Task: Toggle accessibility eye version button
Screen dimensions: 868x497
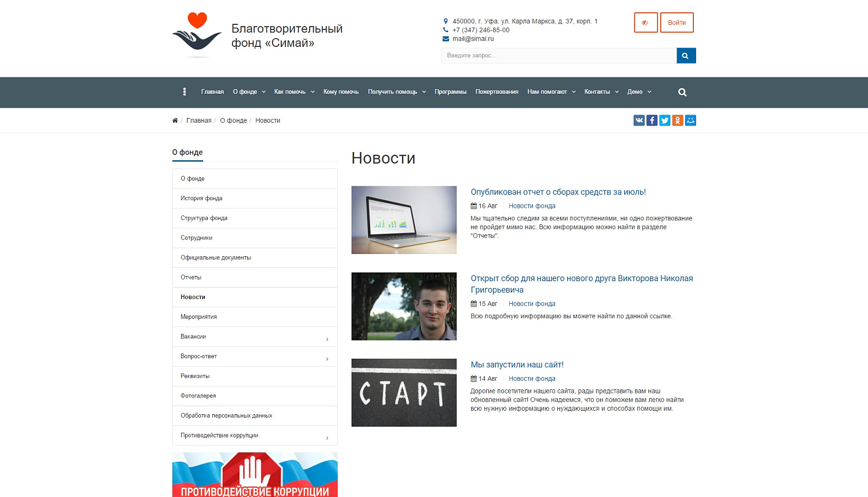Action: 645,23
